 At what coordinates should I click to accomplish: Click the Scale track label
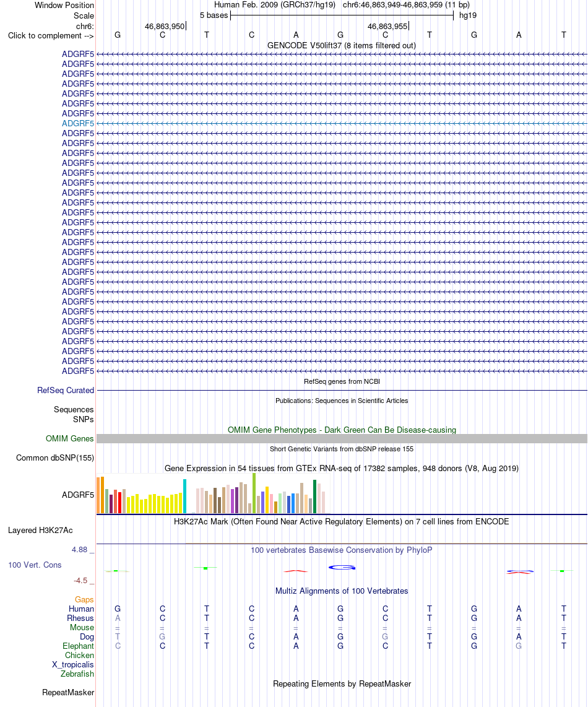tap(84, 15)
